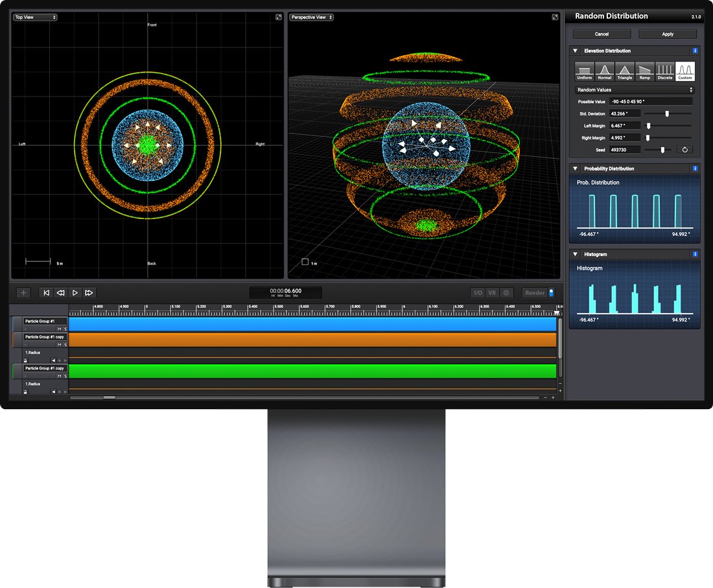Mute the orange Particle Group #1 copy track

[x=59, y=345]
